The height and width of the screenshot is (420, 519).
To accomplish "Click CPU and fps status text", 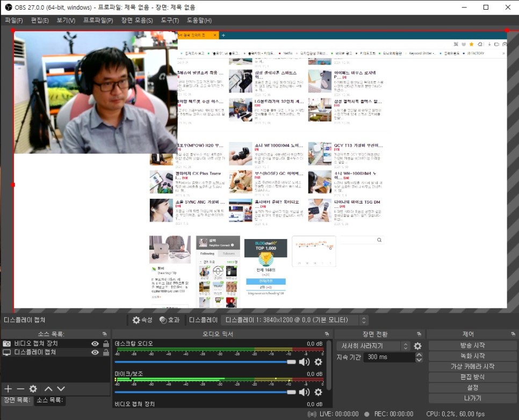I will (456, 414).
